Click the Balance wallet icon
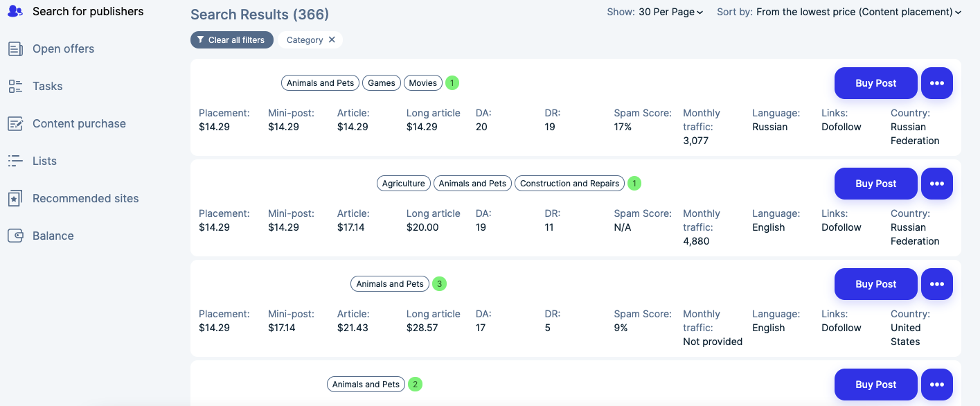The width and height of the screenshot is (980, 406). (15, 236)
